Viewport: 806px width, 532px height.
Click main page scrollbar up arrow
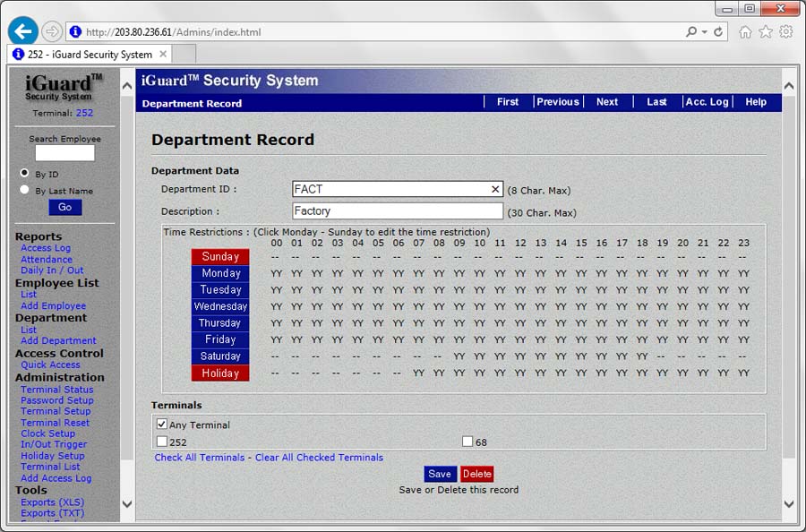tap(789, 86)
